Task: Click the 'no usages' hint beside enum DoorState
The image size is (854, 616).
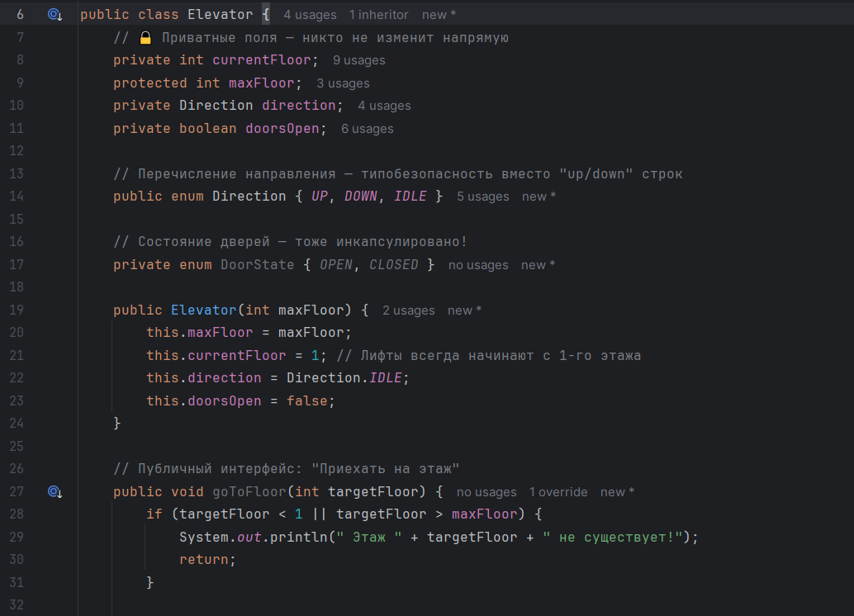Action: [478, 265]
